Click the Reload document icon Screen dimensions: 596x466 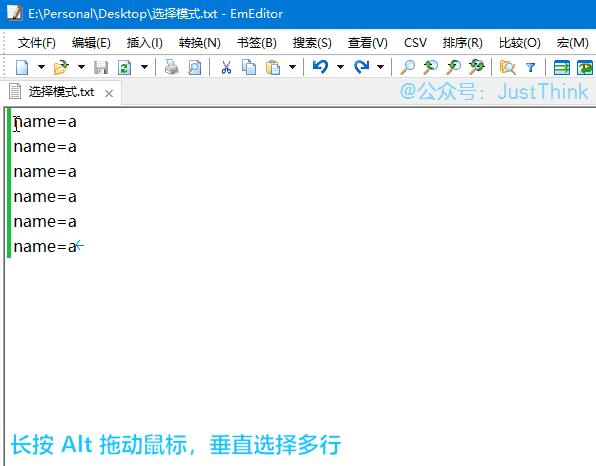point(124,68)
